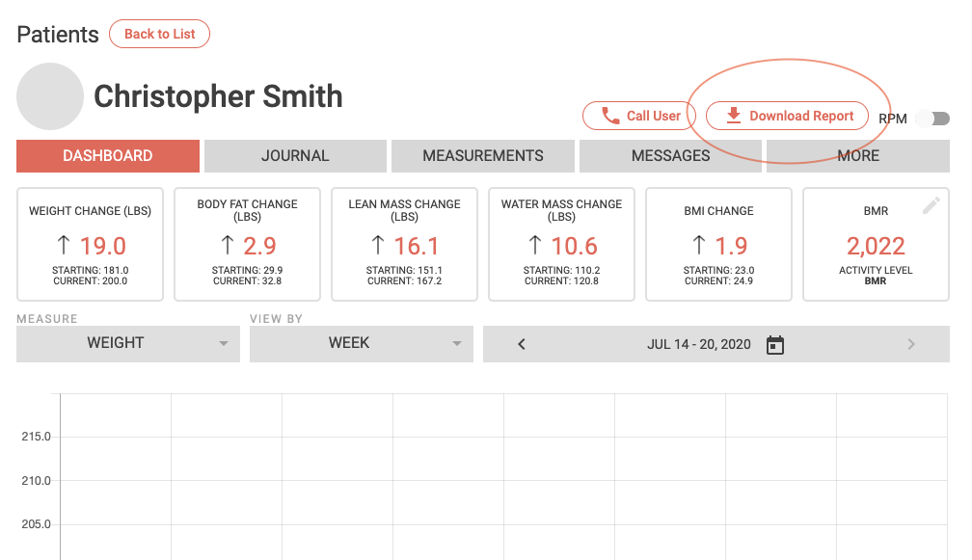Click the Download Report button
The image size is (972, 560).
pos(787,116)
